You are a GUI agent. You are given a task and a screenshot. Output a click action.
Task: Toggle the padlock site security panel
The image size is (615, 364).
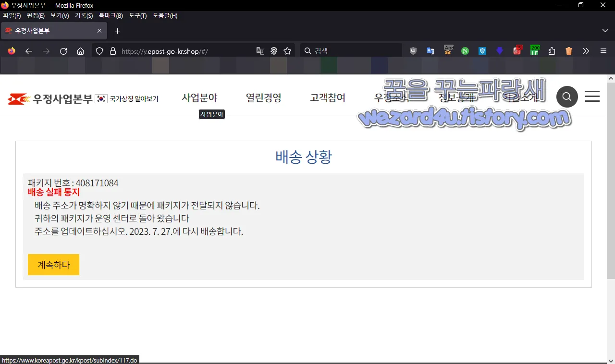point(112,50)
